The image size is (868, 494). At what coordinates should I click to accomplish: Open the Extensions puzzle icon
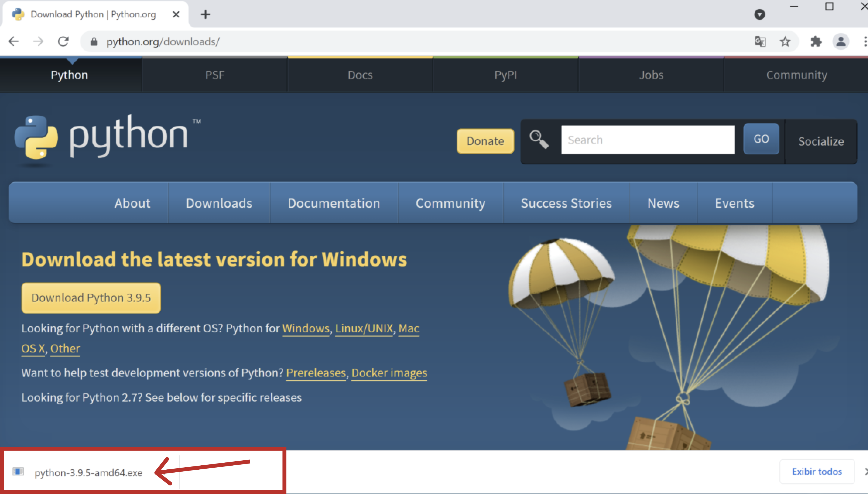[x=816, y=41]
